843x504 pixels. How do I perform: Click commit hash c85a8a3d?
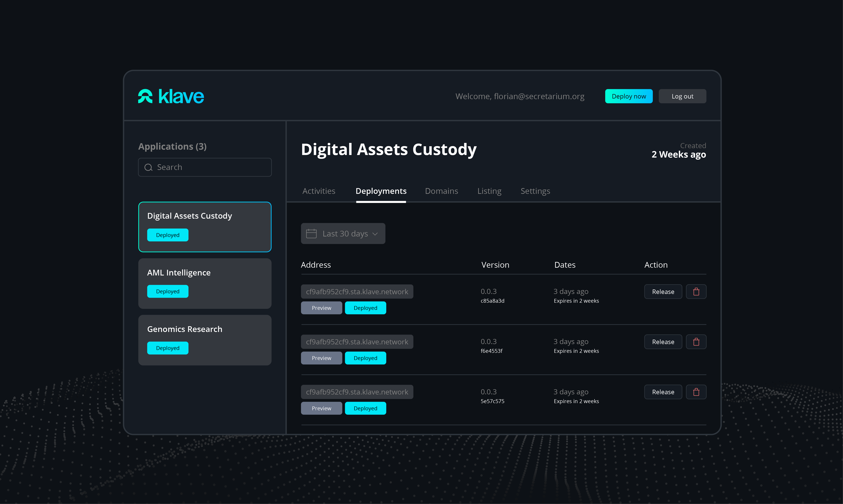(493, 301)
